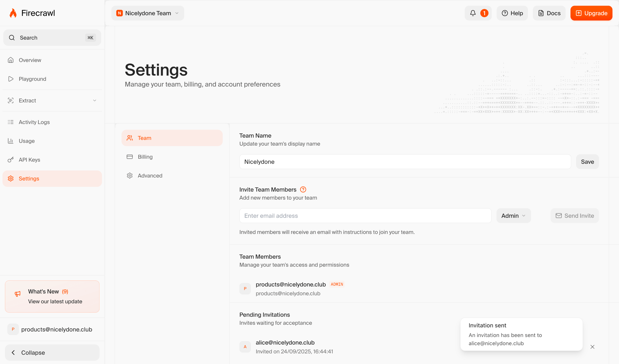Click the Billing card icon
Viewport: 619px width, 364px height.
[x=130, y=157]
